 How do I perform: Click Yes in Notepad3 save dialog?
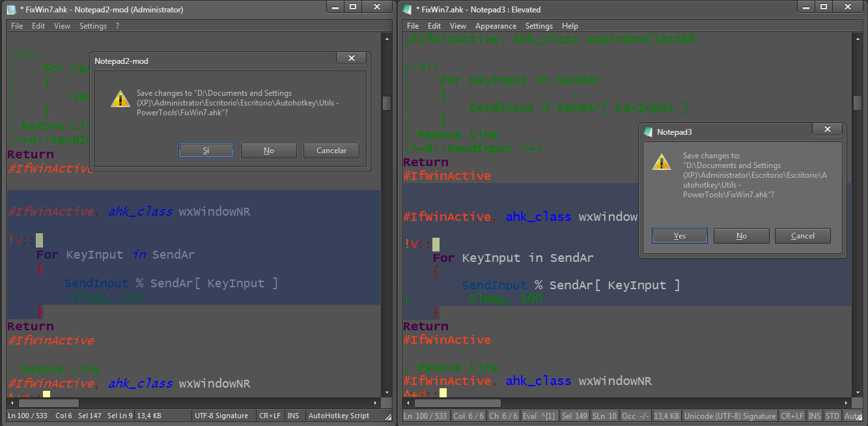[x=680, y=236]
